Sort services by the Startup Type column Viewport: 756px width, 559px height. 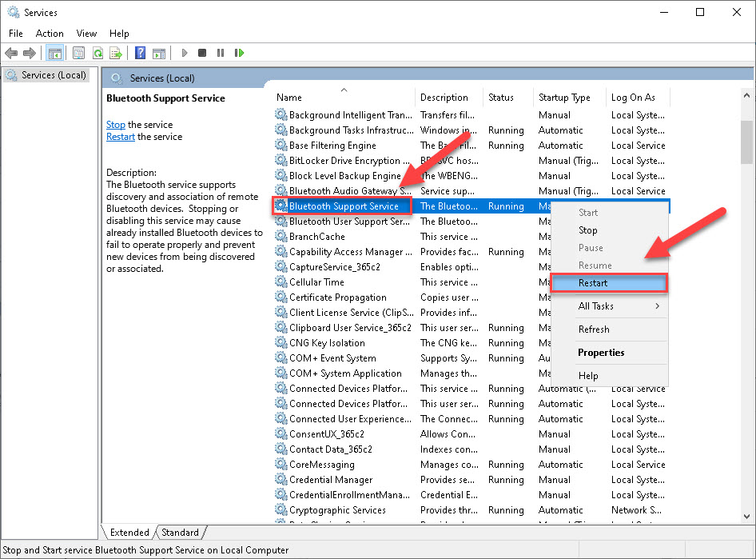point(565,97)
